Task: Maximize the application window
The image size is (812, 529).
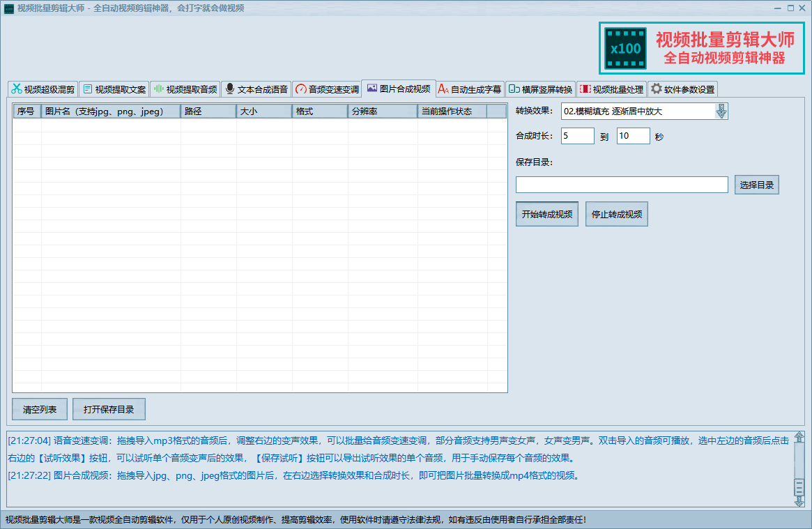Action: pos(790,8)
